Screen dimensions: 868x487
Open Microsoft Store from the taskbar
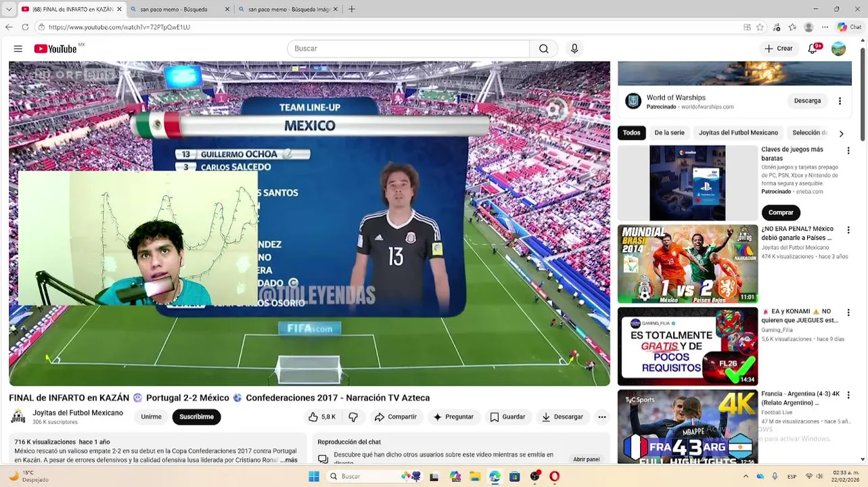point(515,476)
